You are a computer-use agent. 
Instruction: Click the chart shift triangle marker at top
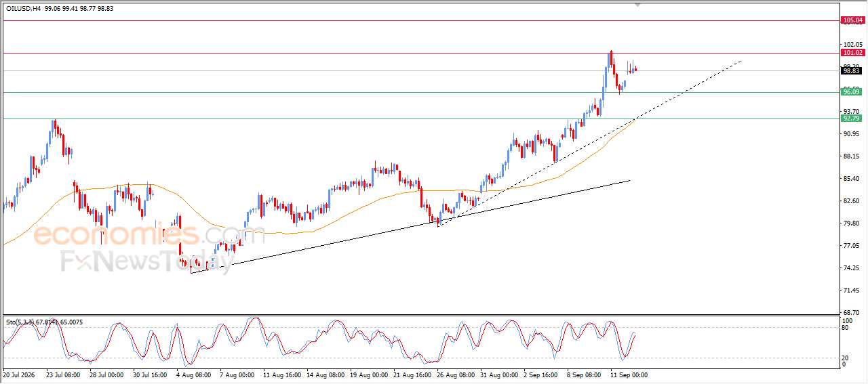tap(637, 4)
